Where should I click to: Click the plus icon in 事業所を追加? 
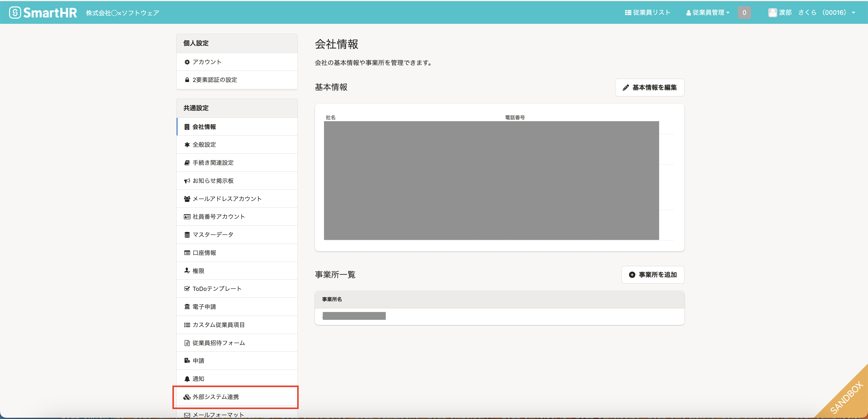(632, 275)
